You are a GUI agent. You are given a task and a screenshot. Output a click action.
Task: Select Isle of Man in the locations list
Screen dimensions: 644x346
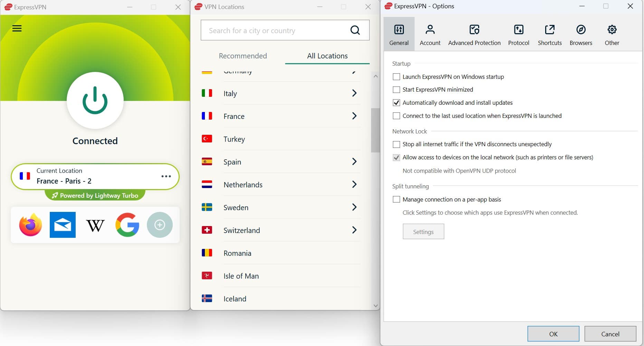click(x=281, y=275)
